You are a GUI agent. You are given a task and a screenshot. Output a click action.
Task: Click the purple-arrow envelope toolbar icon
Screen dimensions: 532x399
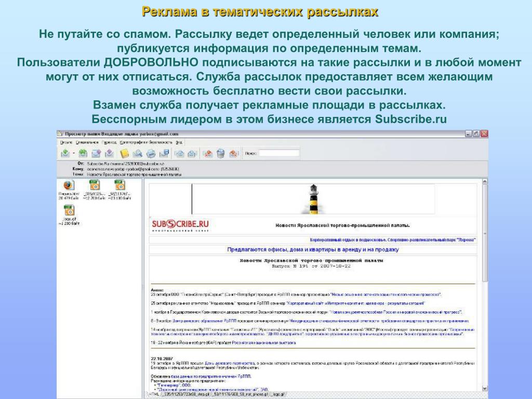pyautogui.click(x=109, y=153)
